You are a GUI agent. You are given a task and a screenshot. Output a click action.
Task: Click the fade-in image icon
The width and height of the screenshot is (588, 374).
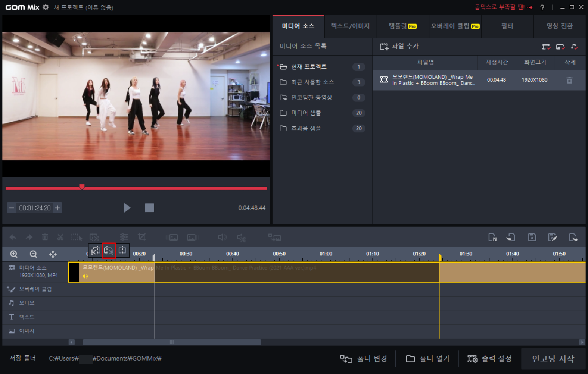(172, 237)
